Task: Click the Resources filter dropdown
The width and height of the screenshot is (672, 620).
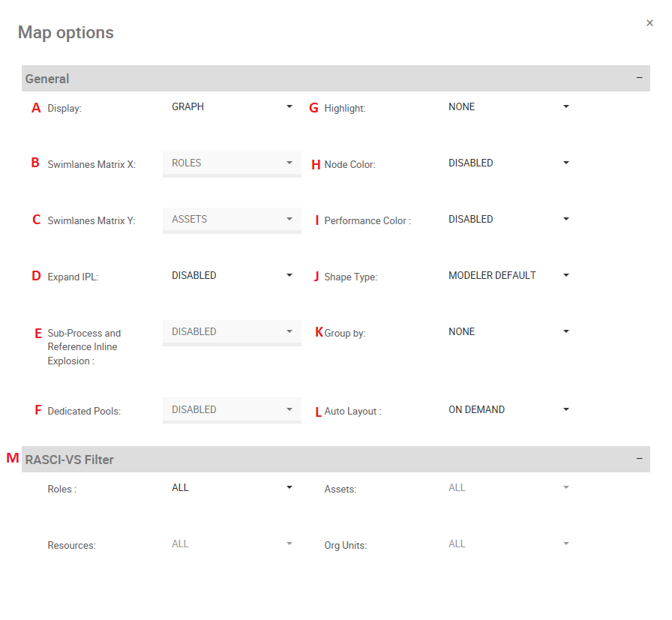Action: pos(231,544)
